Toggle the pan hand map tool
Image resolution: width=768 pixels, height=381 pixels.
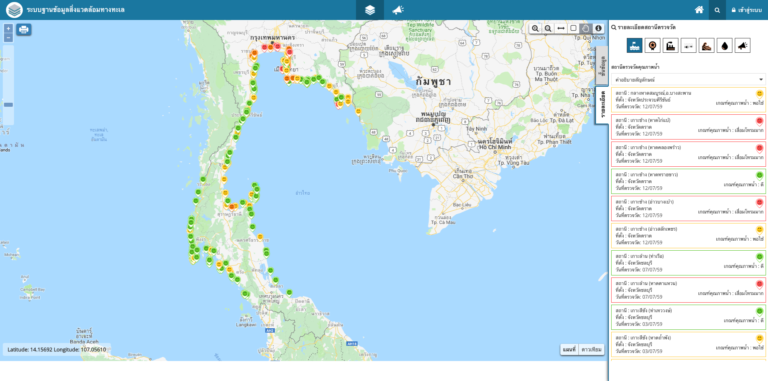pyautogui.click(x=586, y=28)
